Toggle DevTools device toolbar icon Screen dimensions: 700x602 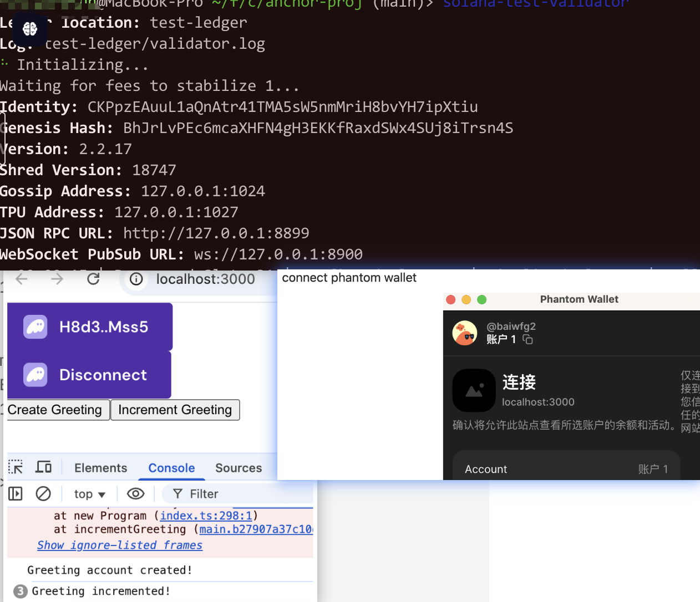[x=43, y=467]
